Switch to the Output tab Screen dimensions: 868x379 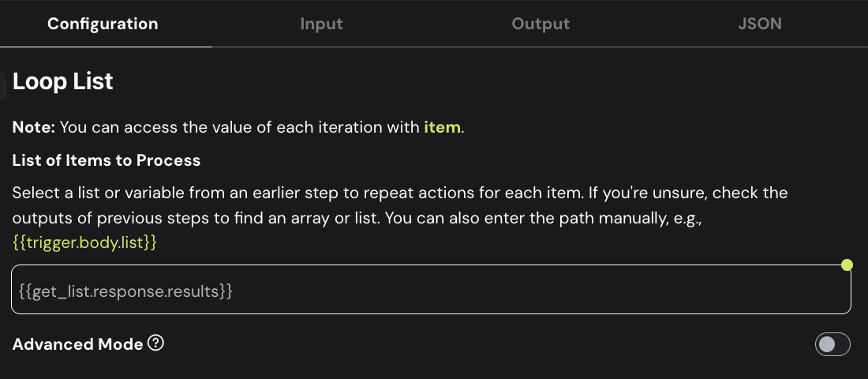[541, 24]
